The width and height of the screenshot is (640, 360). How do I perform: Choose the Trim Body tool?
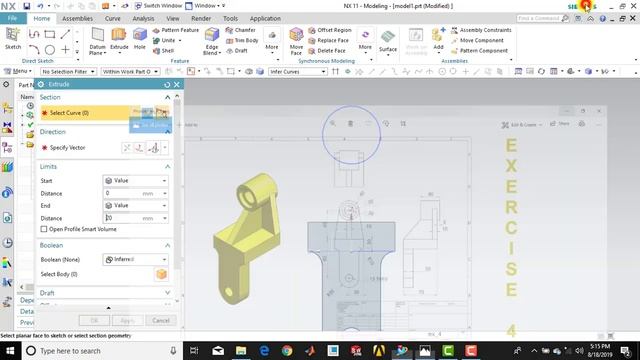(242, 40)
